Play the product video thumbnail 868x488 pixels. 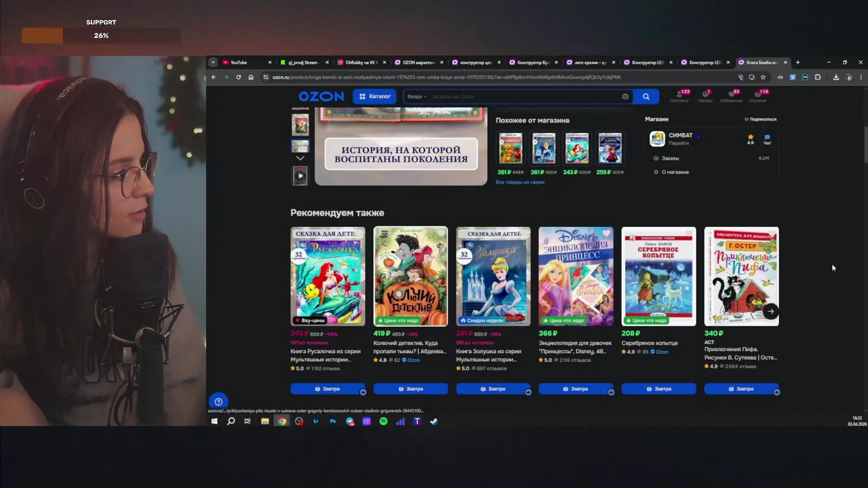[x=300, y=176]
